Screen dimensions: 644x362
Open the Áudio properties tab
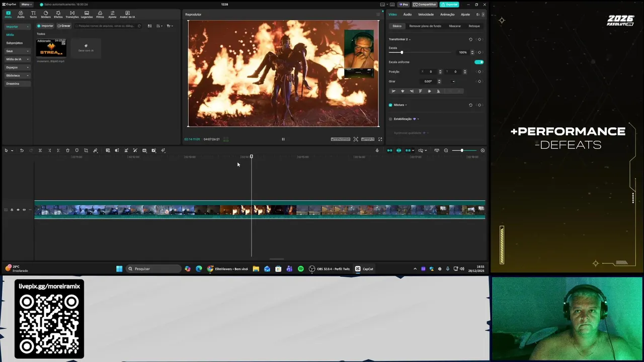point(407,15)
